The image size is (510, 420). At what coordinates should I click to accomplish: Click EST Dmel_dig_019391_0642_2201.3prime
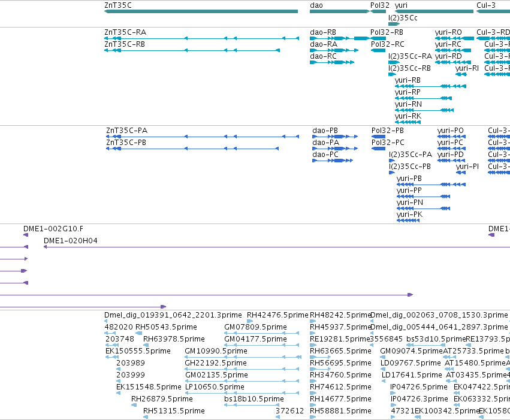(105, 321)
